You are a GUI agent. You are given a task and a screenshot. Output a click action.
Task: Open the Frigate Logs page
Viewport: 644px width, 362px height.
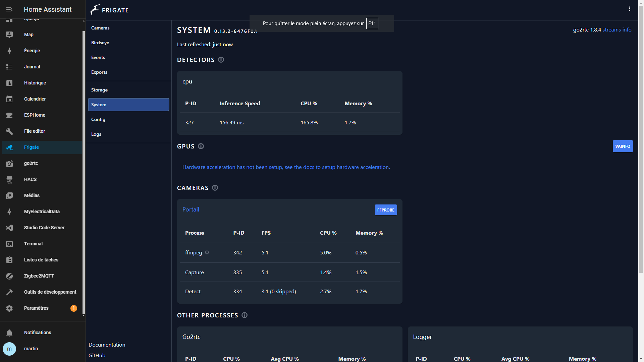(96, 134)
